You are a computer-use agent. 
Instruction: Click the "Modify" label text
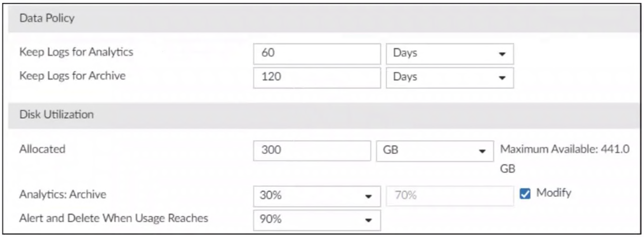click(554, 193)
